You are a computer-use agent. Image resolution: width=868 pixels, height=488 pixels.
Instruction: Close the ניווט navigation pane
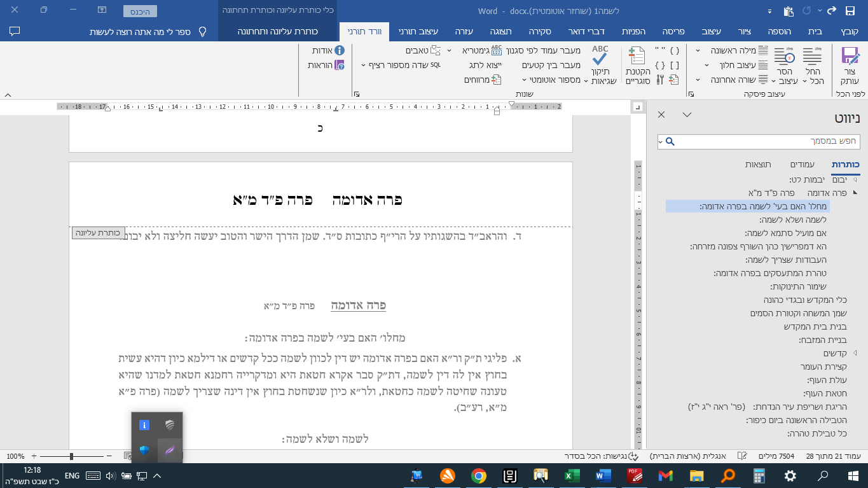[x=661, y=115]
